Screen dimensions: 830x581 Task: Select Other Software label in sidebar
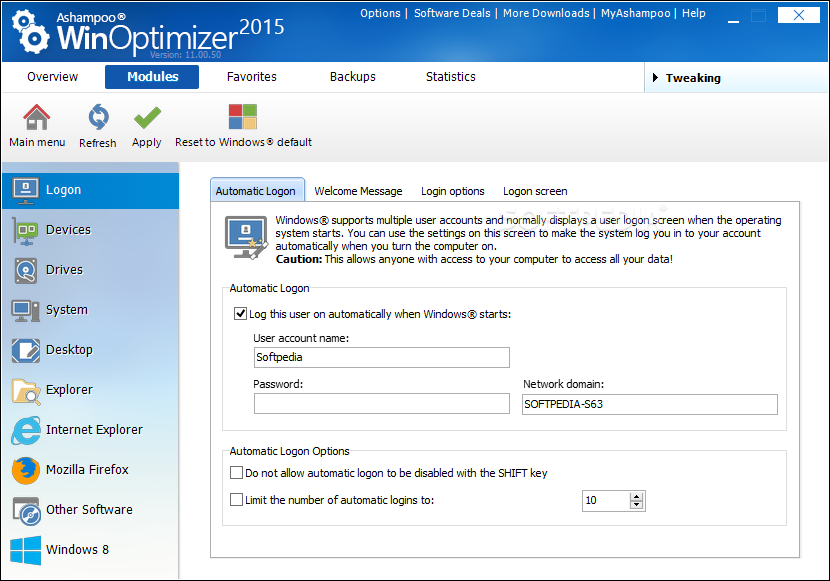(89, 510)
